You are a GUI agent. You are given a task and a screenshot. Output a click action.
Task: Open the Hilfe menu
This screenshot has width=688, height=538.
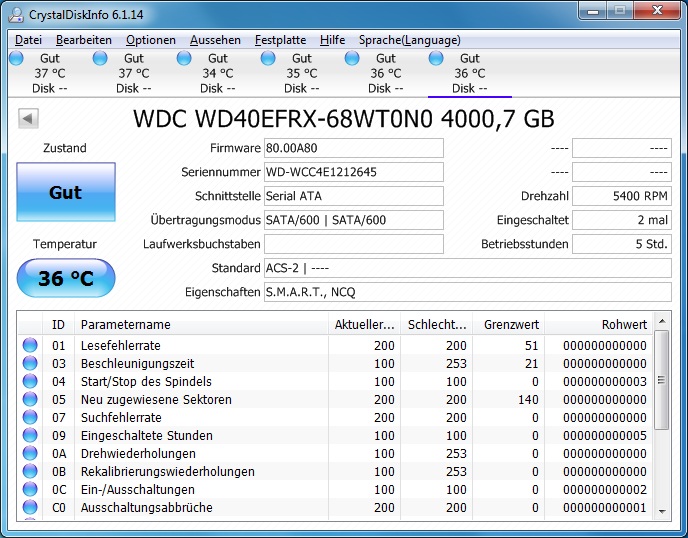coord(332,40)
